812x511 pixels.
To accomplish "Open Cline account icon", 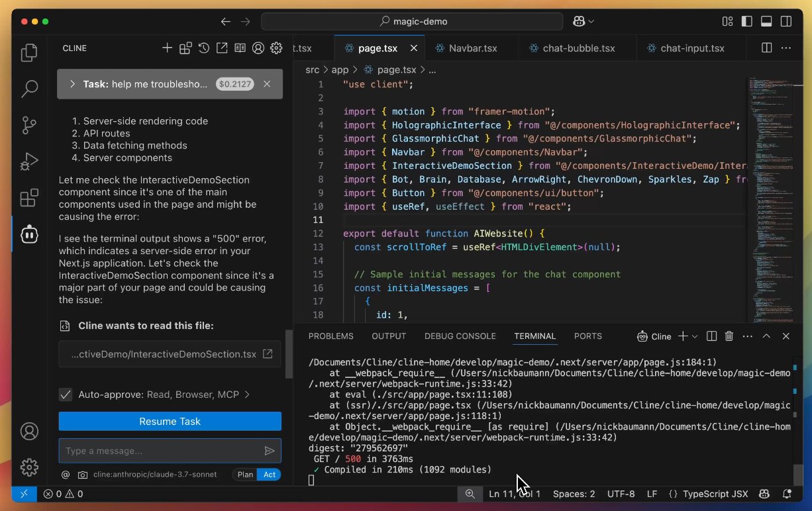I will click(258, 48).
